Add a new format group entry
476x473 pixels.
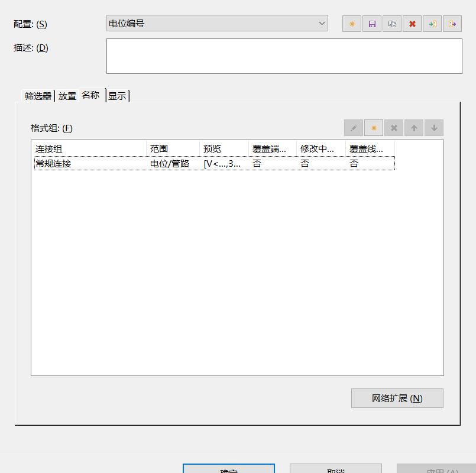(374, 128)
